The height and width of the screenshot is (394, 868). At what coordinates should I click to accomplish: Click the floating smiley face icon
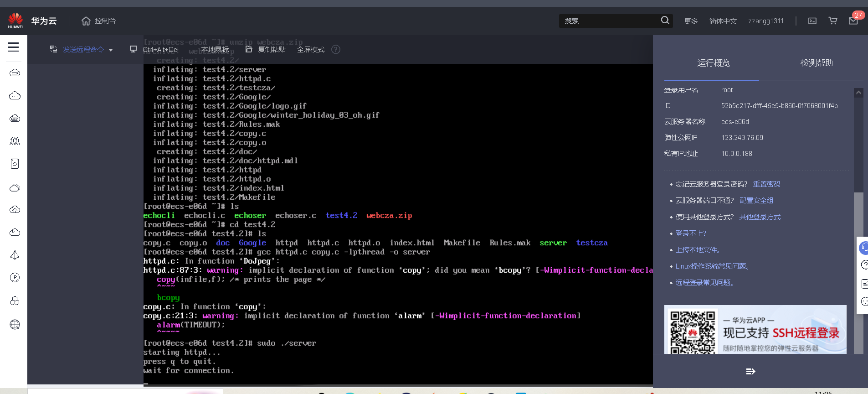(864, 301)
